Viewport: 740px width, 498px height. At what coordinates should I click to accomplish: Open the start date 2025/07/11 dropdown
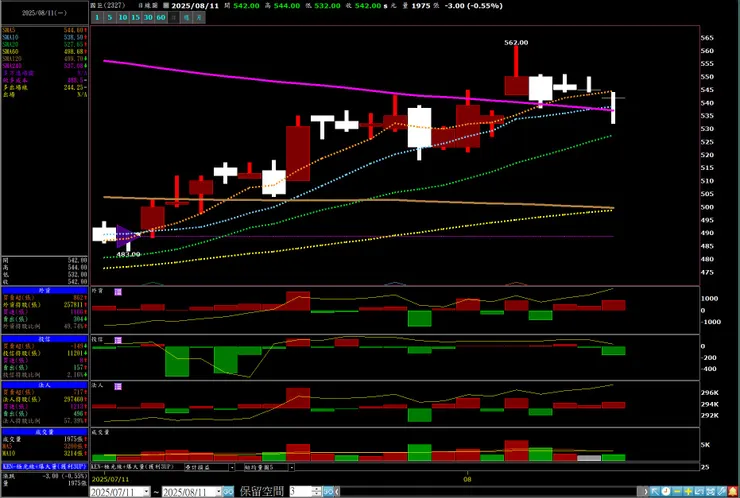146,492
